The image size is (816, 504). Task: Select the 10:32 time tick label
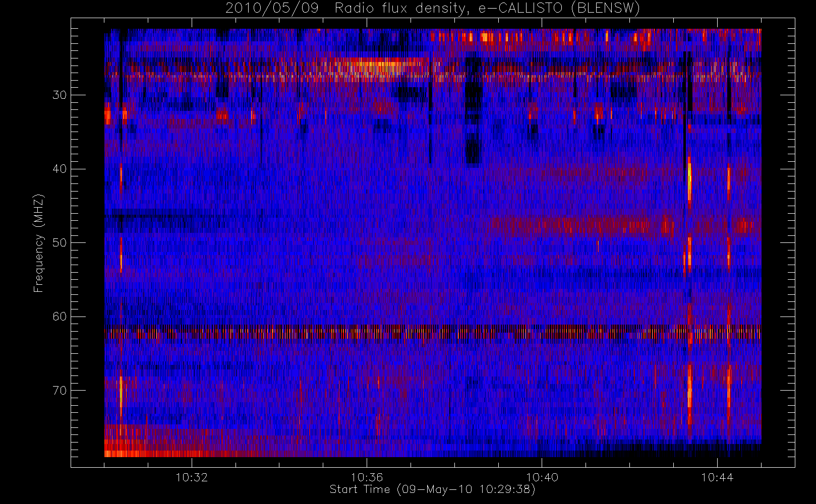tap(192, 477)
